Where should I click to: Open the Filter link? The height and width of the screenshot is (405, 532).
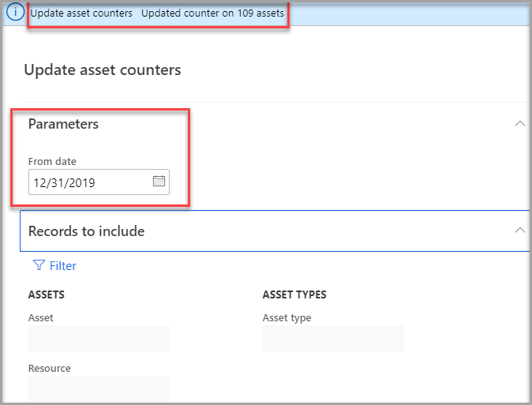click(x=63, y=266)
